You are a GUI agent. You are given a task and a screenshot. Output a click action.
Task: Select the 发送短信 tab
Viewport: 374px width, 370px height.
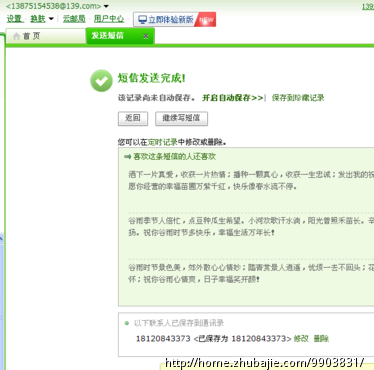(120, 36)
